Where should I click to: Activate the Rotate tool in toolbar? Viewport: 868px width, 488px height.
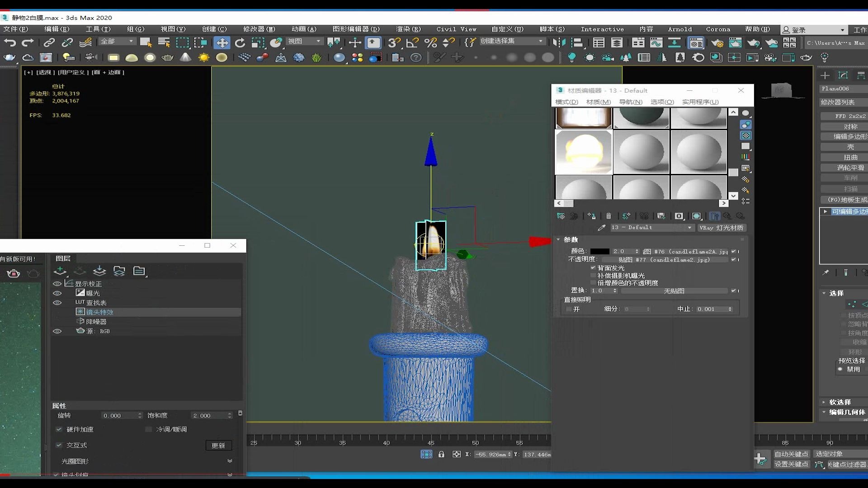pos(240,42)
